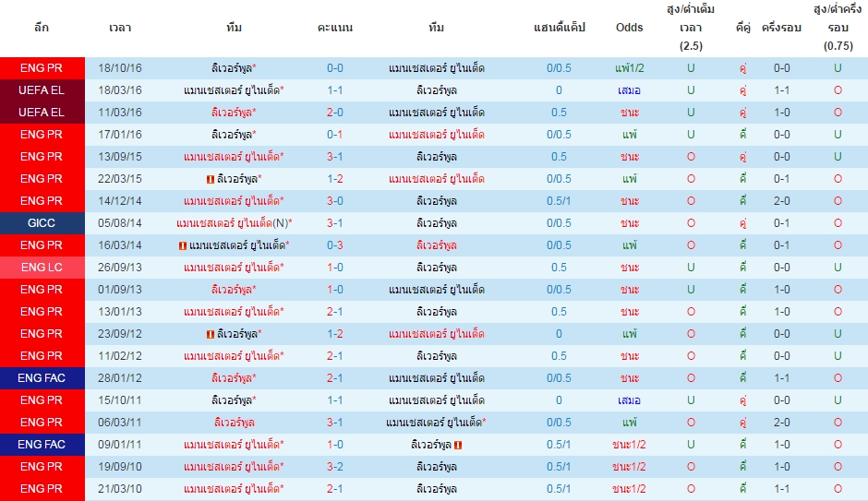Click แมนเชสเตอร์ ยูไนเต็ด(N) team on 05/08/14
Viewport: 868px width, 501px height.
coord(235,223)
